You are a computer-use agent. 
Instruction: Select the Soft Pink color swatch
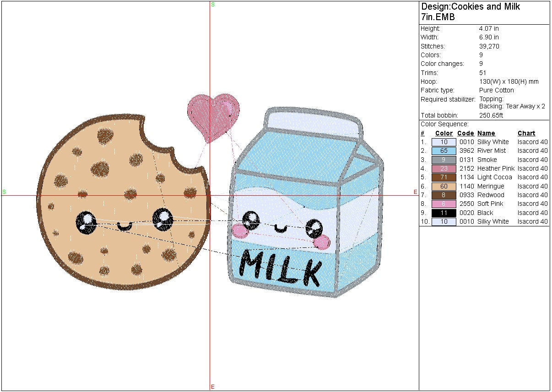[x=444, y=204]
